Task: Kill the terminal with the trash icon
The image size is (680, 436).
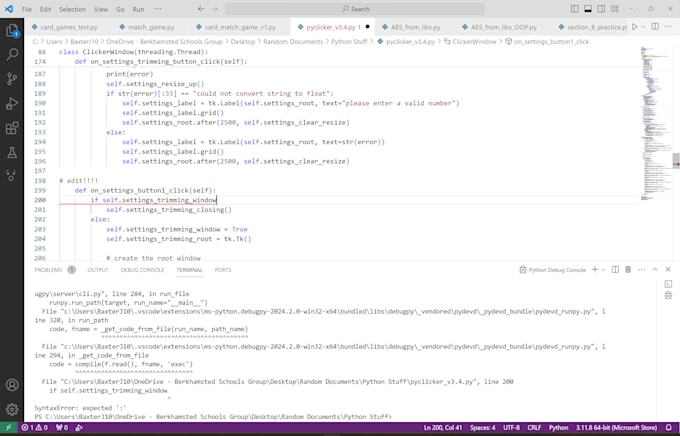Action: tap(628, 269)
